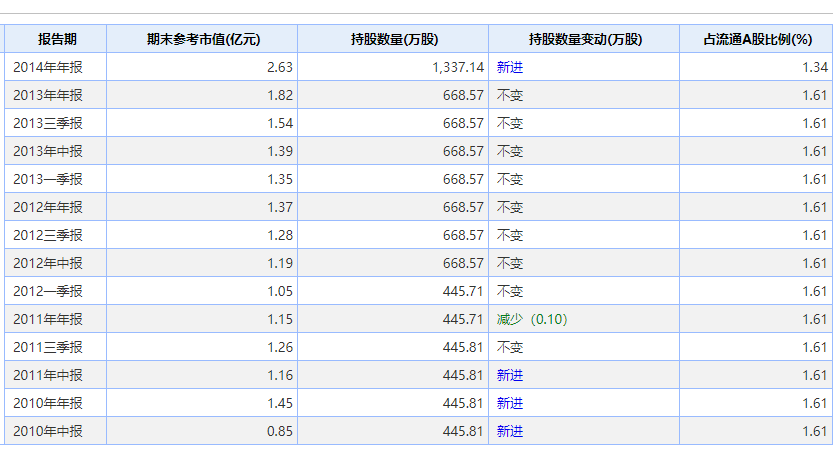This screenshot has height=453, width=833.
Task: Click the market value 1.35 cell
Action: pyautogui.click(x=202, y=179)
